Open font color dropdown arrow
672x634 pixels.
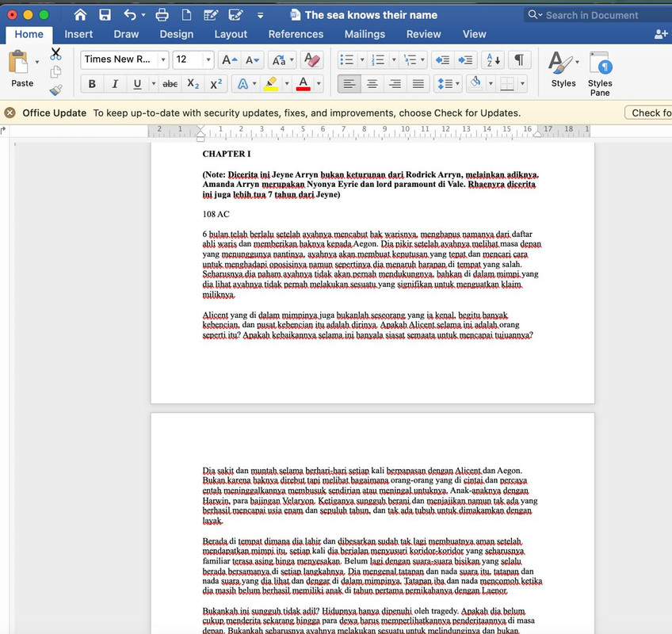pyautogui.click(x=319, y=84)
